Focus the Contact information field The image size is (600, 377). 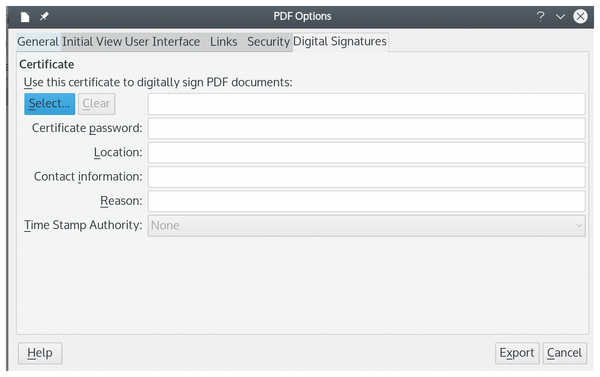coord(366,177)
